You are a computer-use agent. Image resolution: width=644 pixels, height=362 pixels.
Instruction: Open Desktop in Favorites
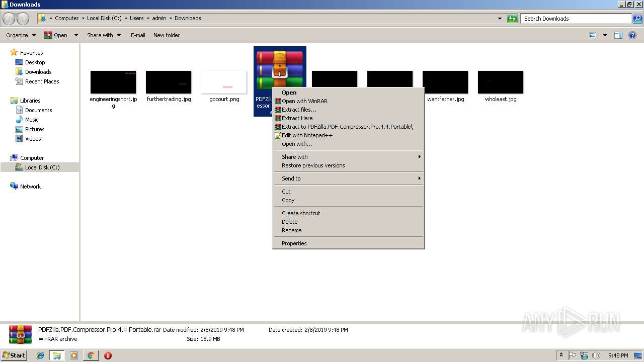pos(30,62)
